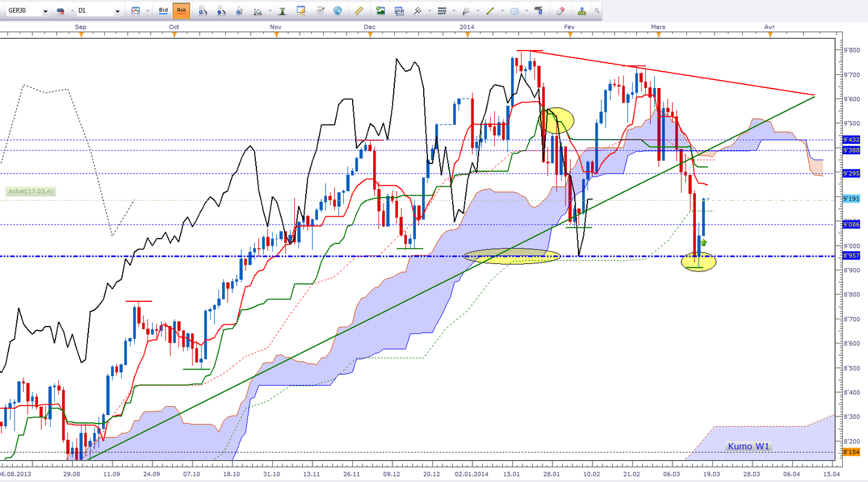Screen dimensions: 868x482
Task: Click the Kumo W1 label
Action: pyautogui.click(x=748, y=446)
